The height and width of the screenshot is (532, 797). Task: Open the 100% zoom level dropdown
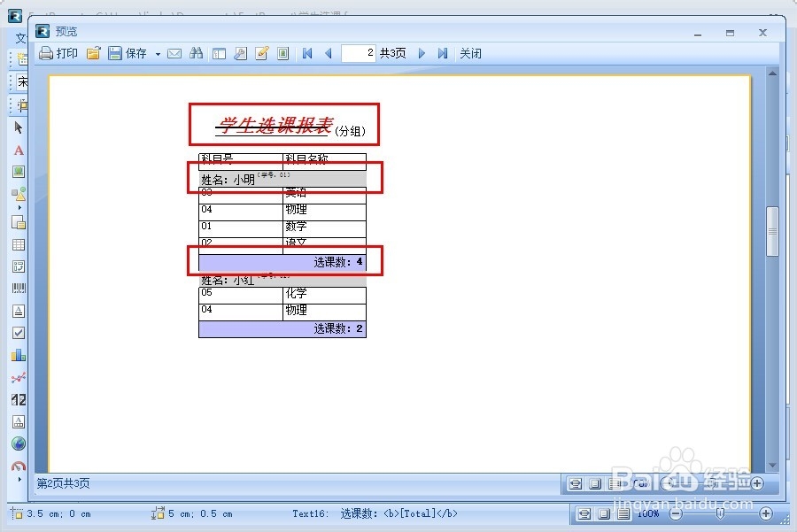point(651,513)
